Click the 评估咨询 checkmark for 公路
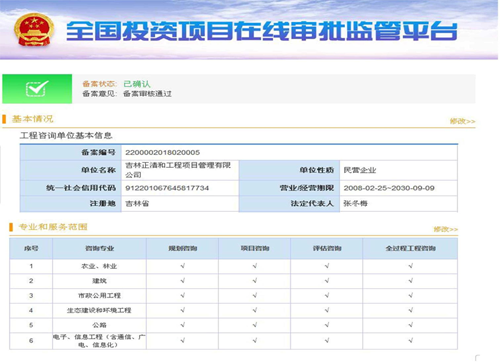 327,325
